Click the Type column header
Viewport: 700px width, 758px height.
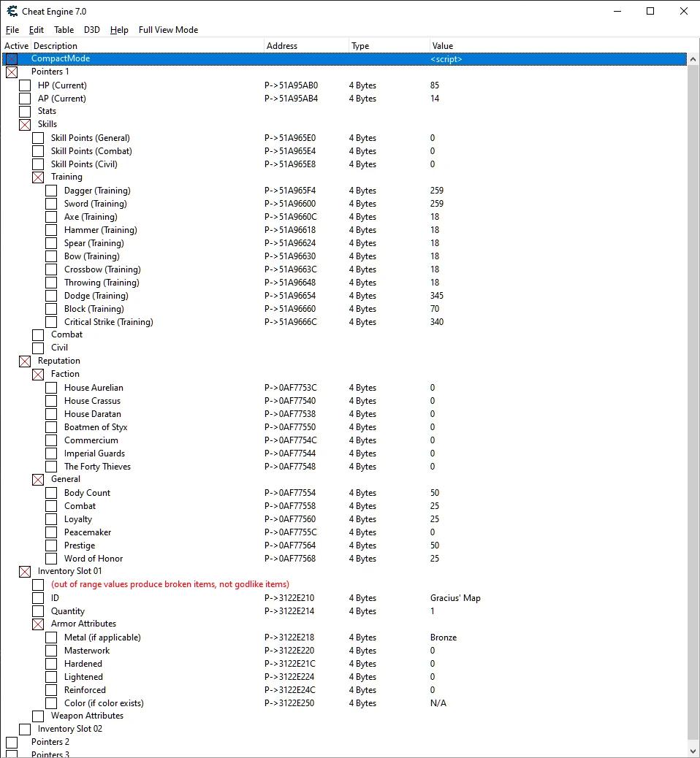click(x=389, y=46)
